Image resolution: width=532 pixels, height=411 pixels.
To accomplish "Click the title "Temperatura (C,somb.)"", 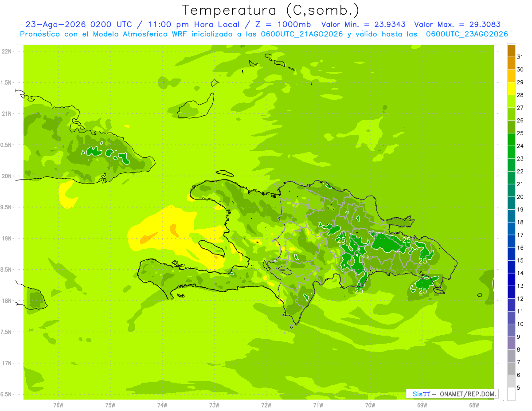I will pos(270,10).
